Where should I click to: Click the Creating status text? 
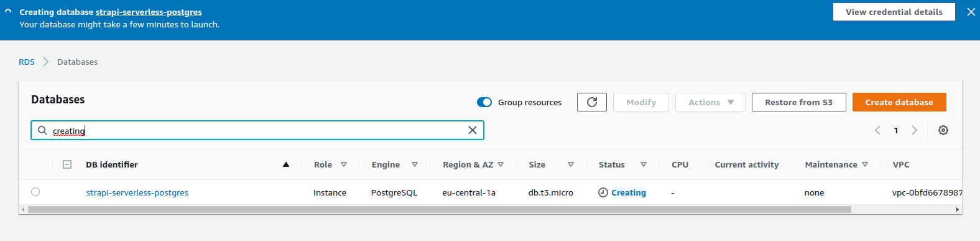point(629,192)
